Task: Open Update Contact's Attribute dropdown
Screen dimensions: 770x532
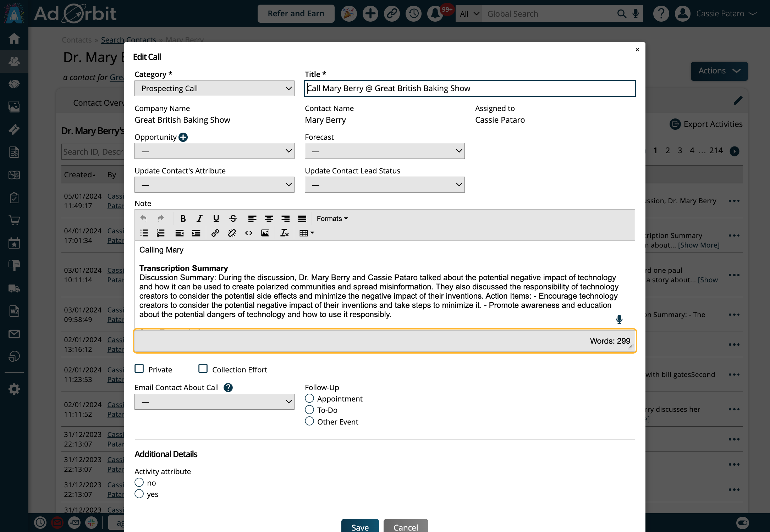Action: (x=214, y=185)
